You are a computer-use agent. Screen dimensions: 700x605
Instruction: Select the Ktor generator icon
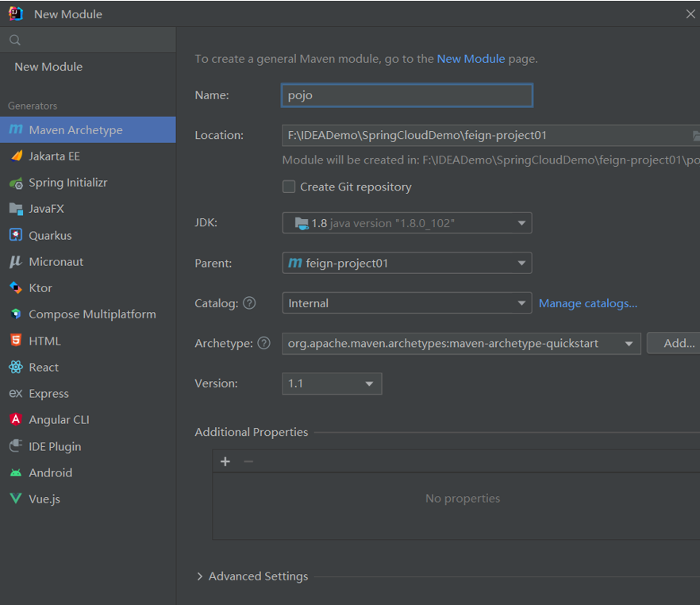pos(16,288)
